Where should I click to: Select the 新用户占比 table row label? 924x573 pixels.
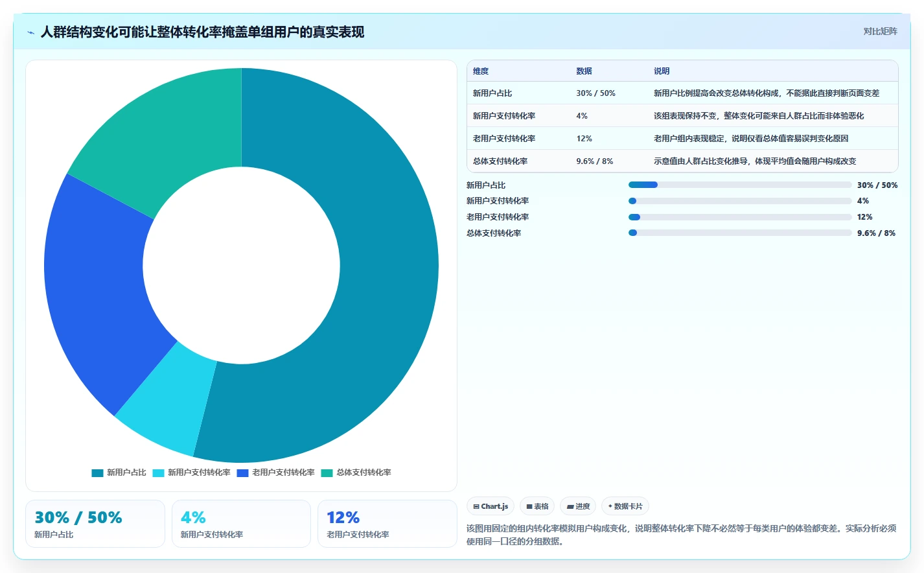[x=492, y=93]
